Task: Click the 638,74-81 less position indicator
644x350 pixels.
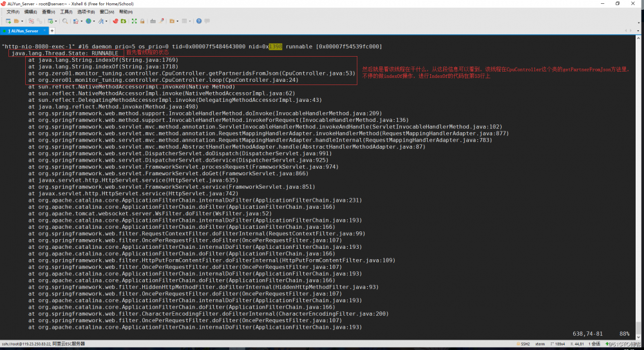Action: [588, 334]
